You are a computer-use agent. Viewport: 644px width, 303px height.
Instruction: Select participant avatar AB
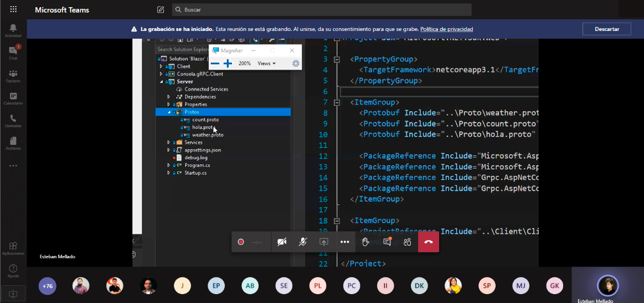250,286
